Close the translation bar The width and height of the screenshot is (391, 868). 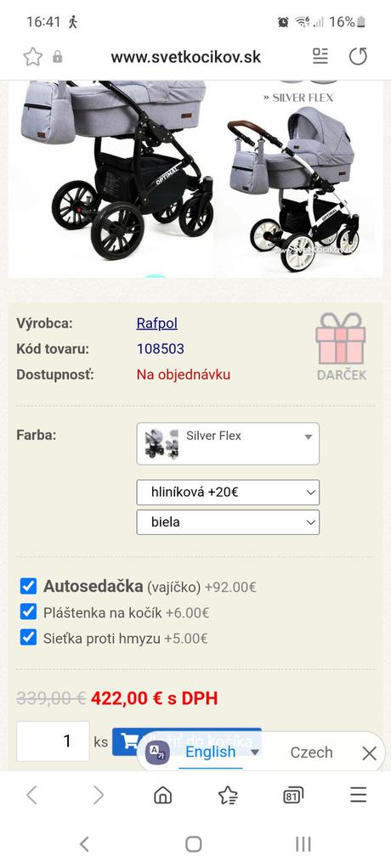[x=369, y=752]
